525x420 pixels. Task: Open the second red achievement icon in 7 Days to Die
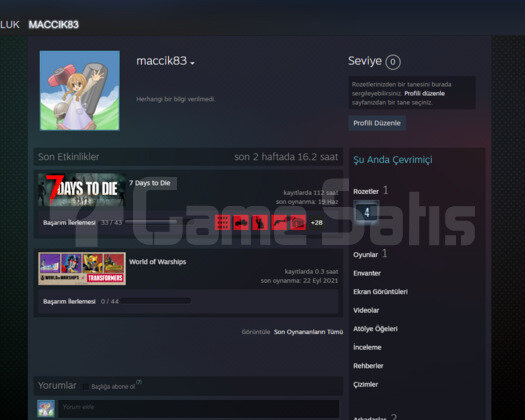(x=241, y=222)
